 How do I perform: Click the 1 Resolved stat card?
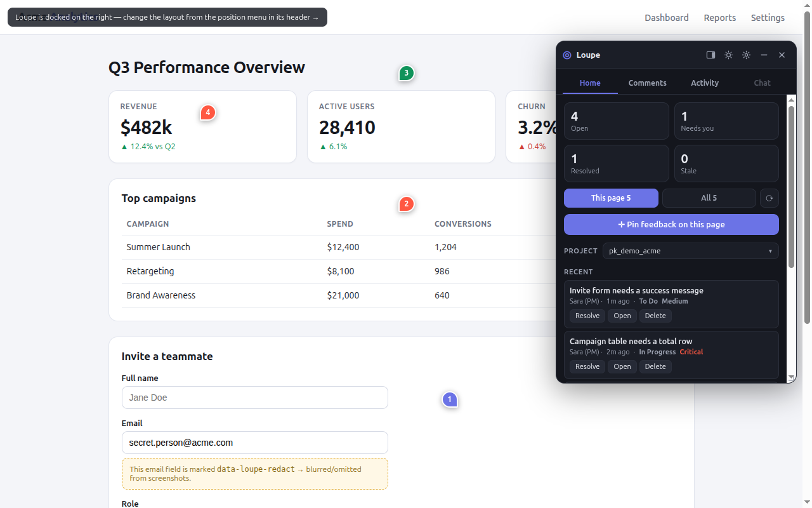[617, 164]
